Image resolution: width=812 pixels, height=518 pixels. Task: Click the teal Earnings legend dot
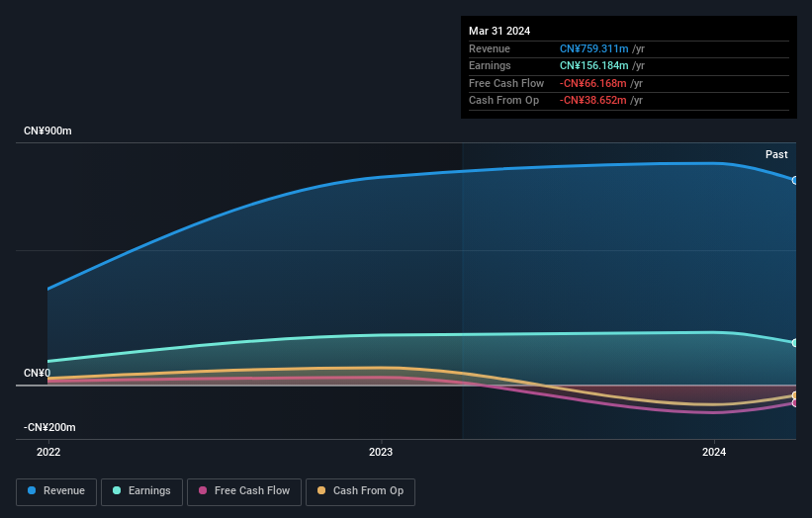pos(117,490)
